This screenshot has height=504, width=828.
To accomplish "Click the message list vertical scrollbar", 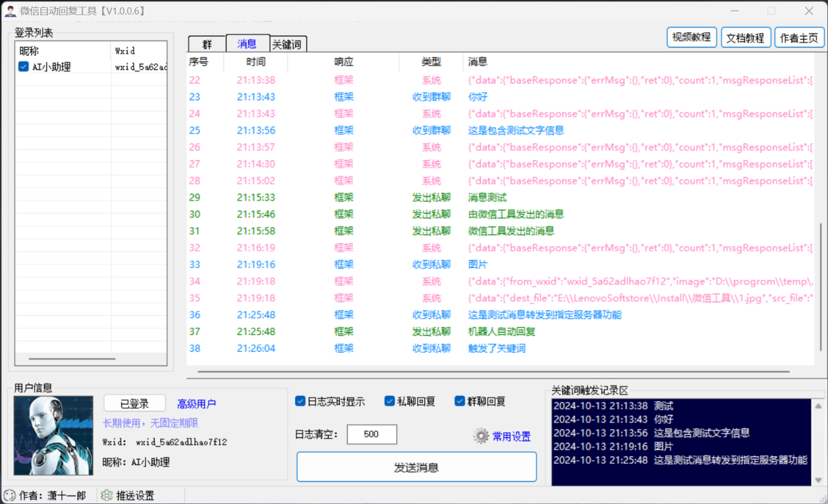I will [821, 290].
